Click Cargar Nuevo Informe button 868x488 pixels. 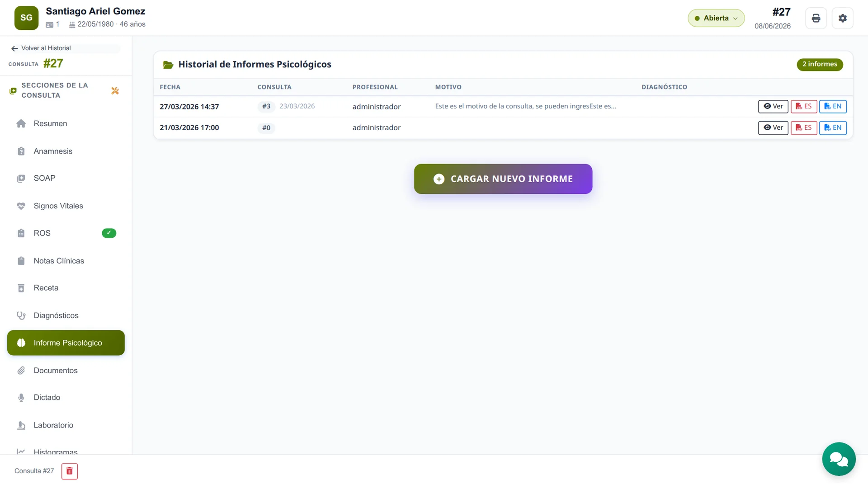pos(503,179)
